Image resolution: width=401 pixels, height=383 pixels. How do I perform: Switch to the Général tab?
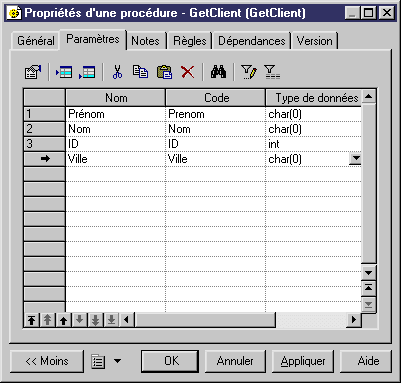(36, 41)
